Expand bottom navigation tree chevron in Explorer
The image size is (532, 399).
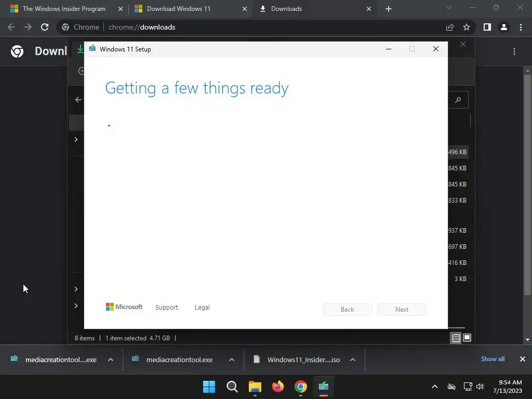click(x=76, y=305)
